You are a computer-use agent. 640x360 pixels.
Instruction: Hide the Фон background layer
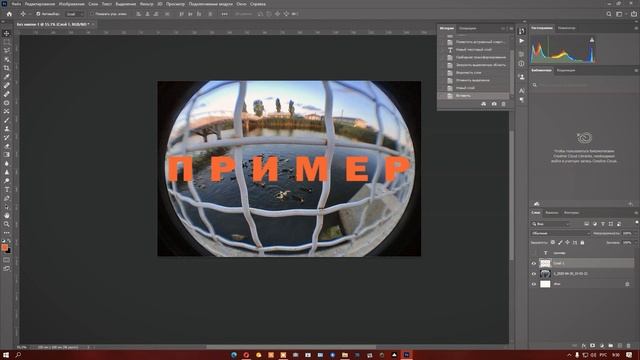[x=533, y=284]
